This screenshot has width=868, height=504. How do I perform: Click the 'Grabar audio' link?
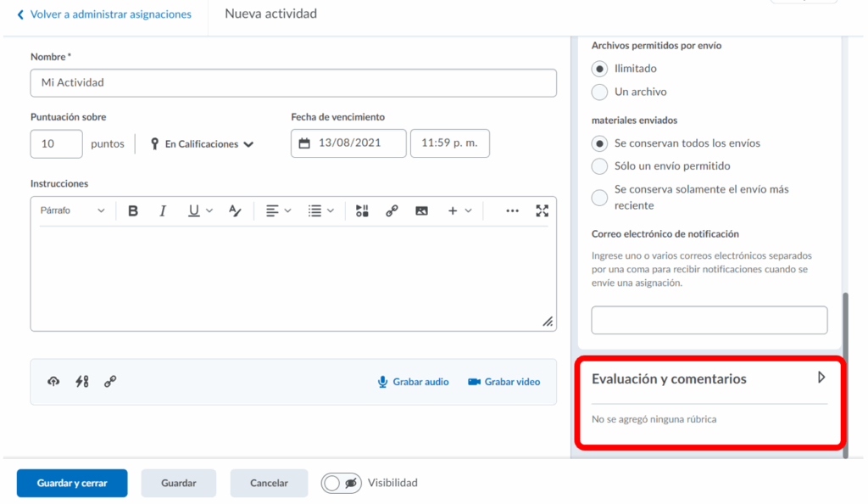[x=413, y=382]
